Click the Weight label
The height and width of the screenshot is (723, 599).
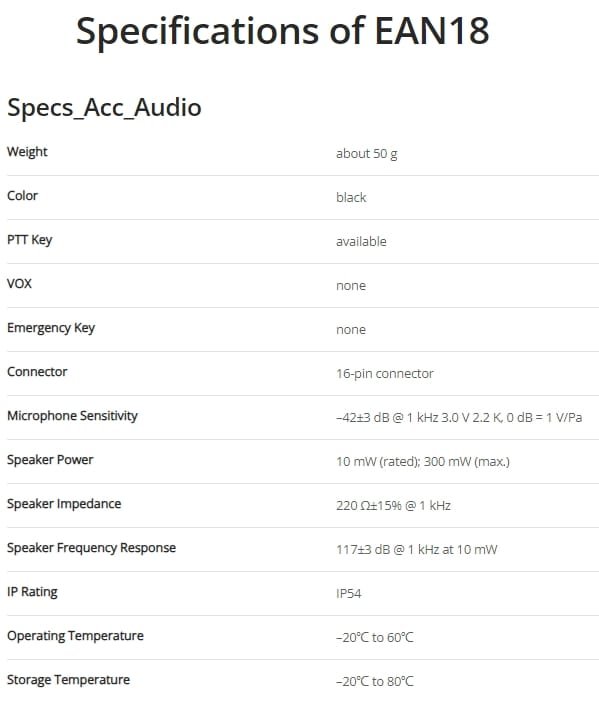pos(27,152)
